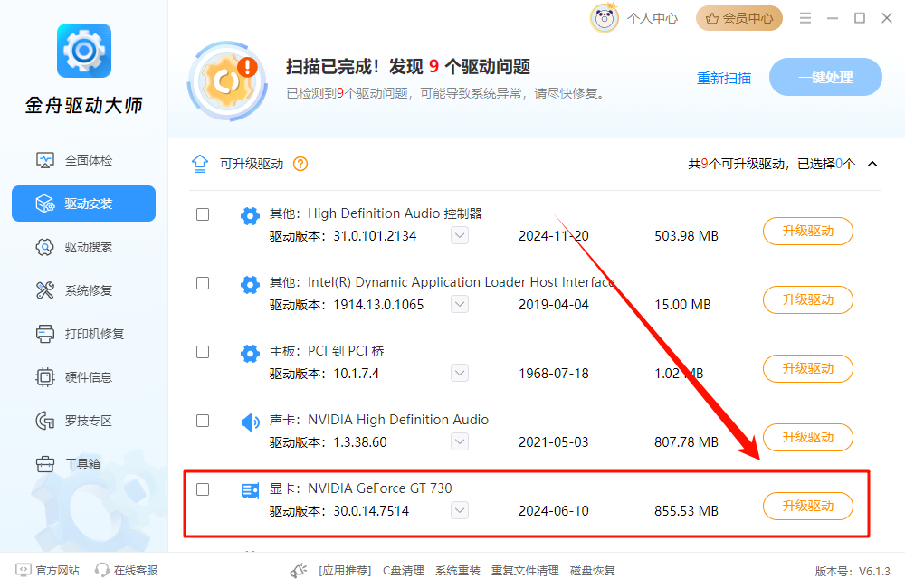This screenshot has width=905, height=588.
Task: Click 升级驱动 for High Definition Audio 控制器
Action: coord(807,232)
